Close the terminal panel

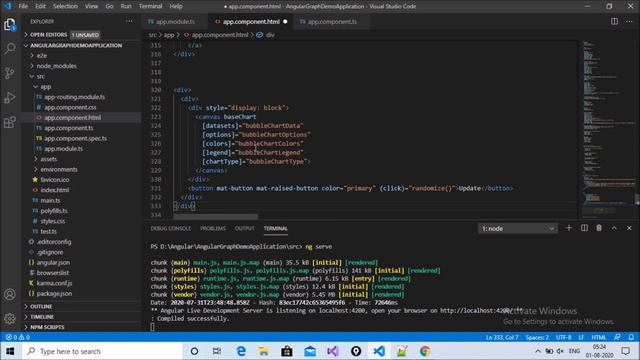(629, 228)
